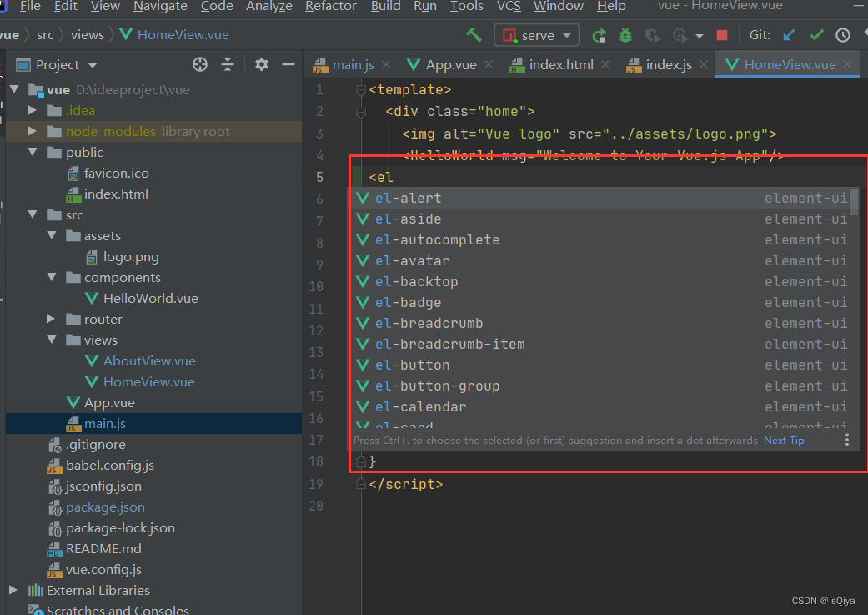The image size is (868, 615).
Task: Choose el-alert completion suggestion
Action: point(600,198)
